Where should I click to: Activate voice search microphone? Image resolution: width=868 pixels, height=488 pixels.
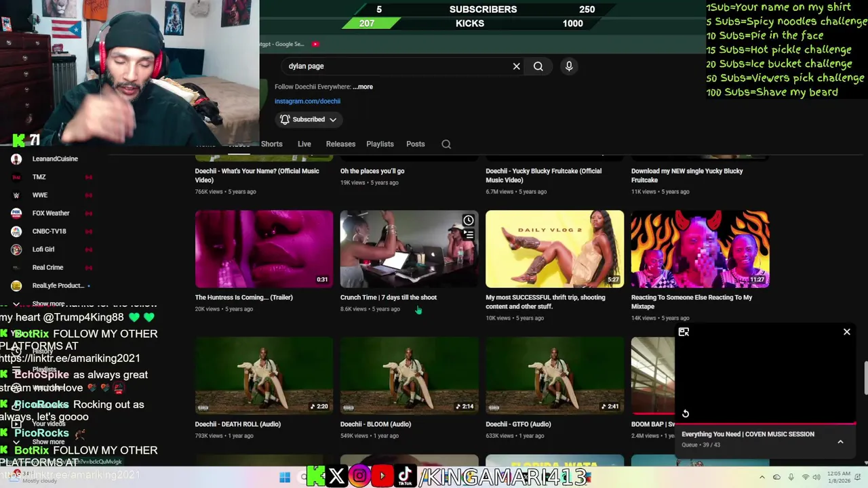(569, 66)
